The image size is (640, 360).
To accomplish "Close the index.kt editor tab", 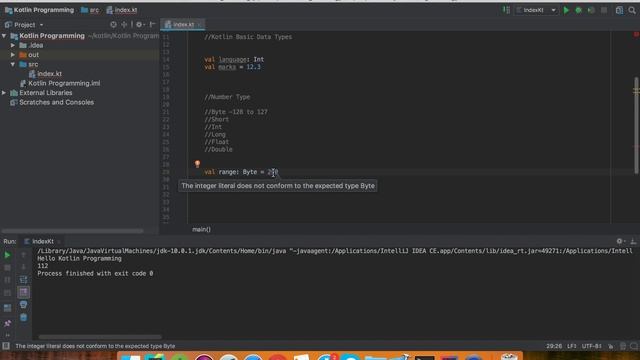I will point(200,25).
